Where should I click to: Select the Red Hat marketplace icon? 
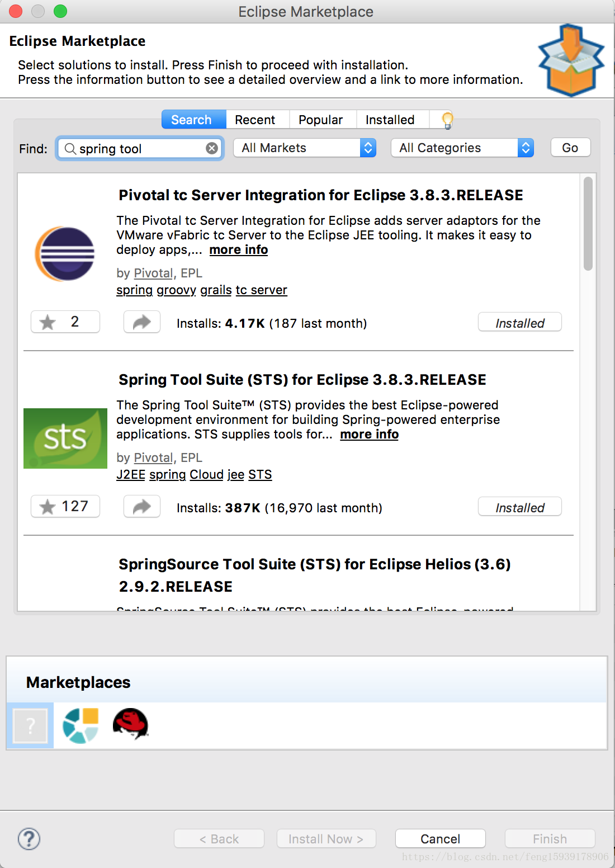coord(130,724)
